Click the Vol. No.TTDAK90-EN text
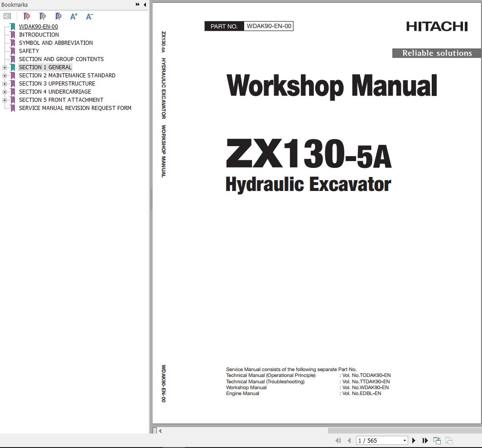Viewport: 482px width, 448px height. pyautogui.click(x=366, y=381)
